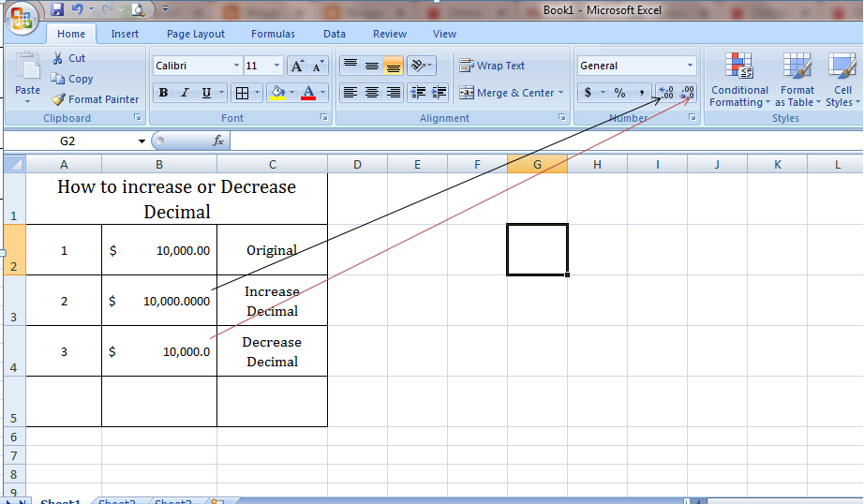Open the Data tab
This screenshot has width=864, height=504.
[x=335, y=34]
